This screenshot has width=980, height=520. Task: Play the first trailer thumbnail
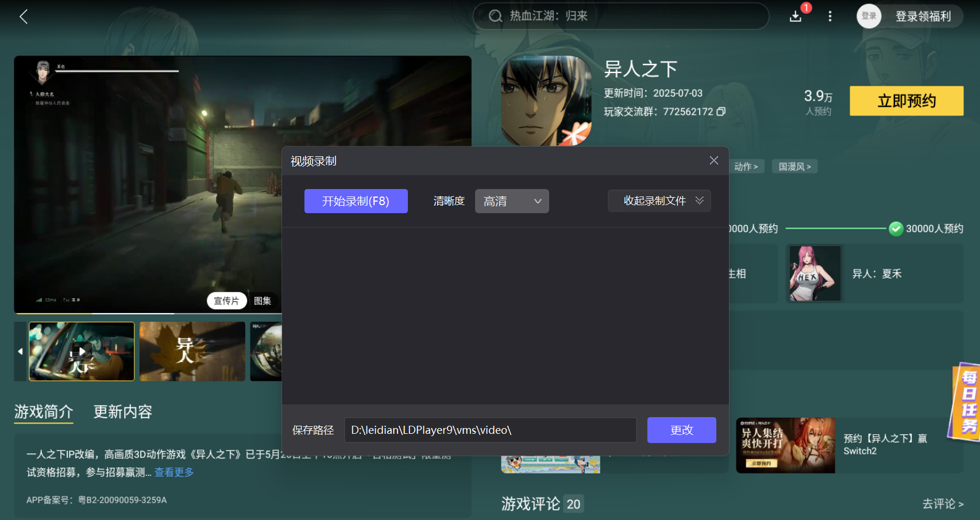(x=82, y=351)
